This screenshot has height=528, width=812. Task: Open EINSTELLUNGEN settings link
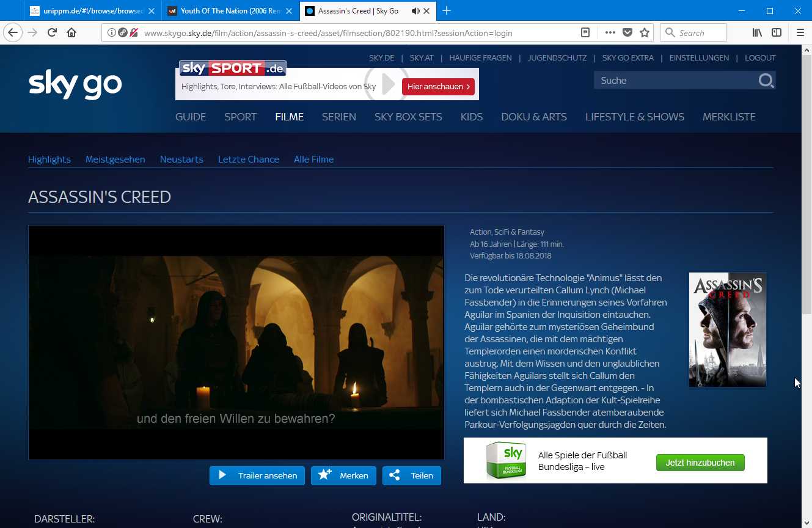(x=699, y=57)
